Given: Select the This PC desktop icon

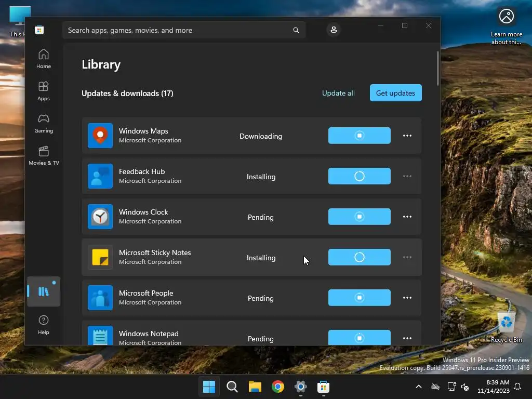Looking at the screenshot, I should (x=17, y=22).
